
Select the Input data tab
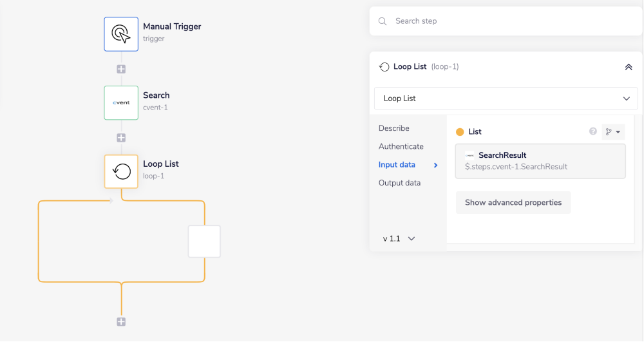click(x=397, y=165)
